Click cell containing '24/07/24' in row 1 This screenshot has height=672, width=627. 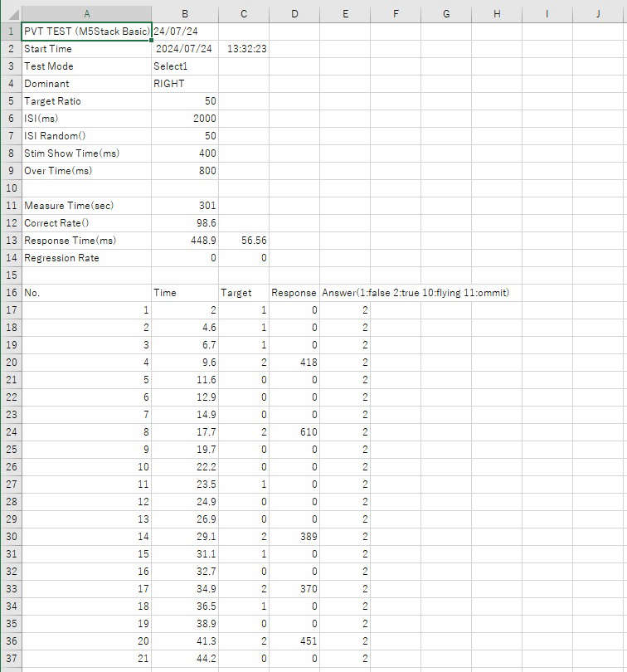(x=185, y=32)
